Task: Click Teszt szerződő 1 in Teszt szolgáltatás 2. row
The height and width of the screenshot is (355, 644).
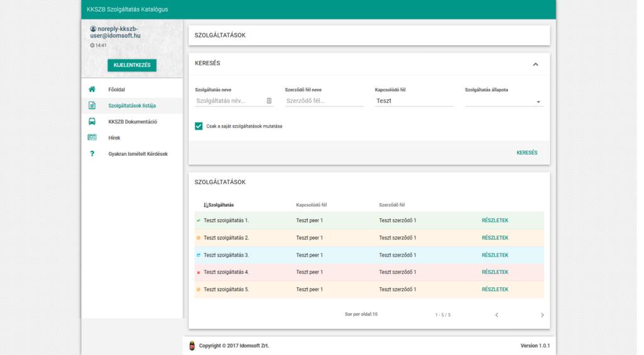Action: [x=397, y=238]
